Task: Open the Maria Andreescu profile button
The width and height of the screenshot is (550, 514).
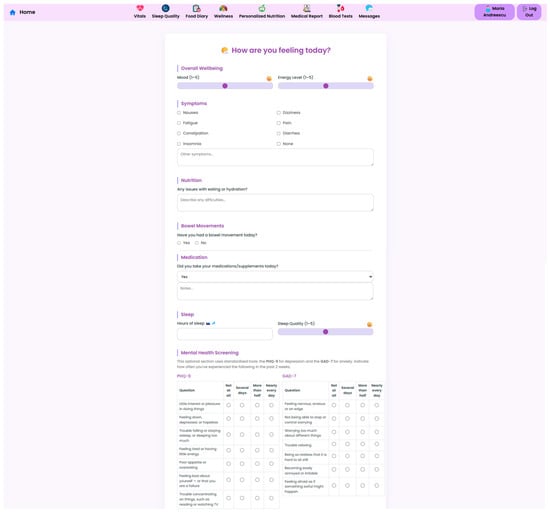Action: coord(495,12)
